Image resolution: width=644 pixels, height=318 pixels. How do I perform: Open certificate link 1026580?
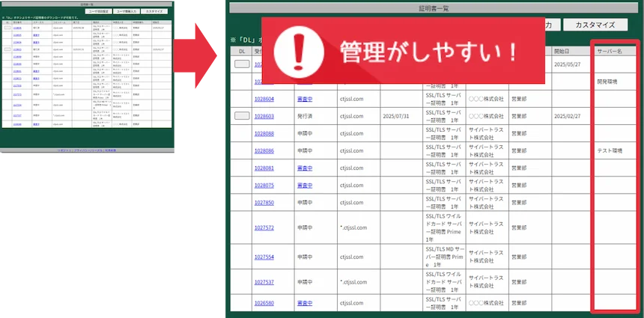point(264,303)
